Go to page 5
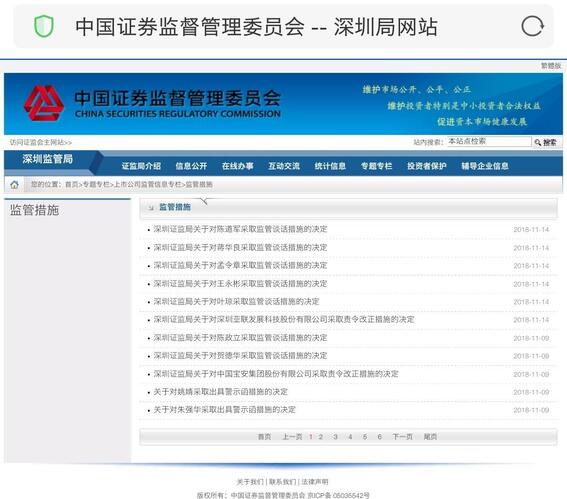 click(365, 437)
